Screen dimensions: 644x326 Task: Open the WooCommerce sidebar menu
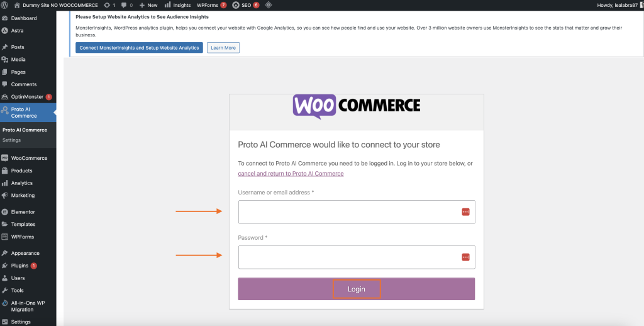click(x=28, y=158)
